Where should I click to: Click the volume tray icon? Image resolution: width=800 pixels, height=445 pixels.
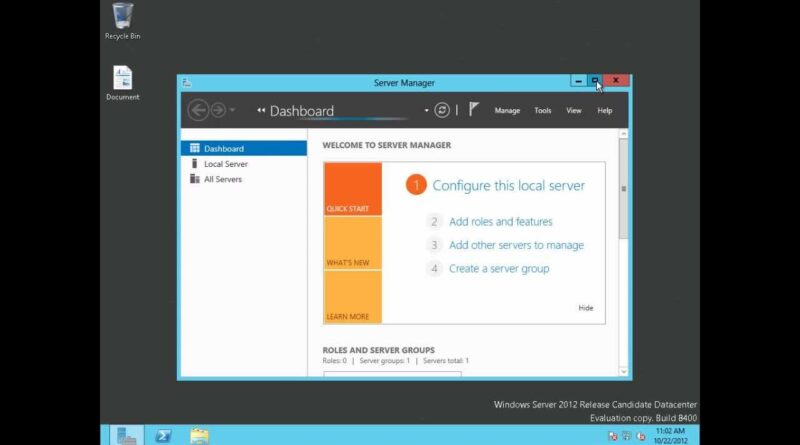point(641,436)
